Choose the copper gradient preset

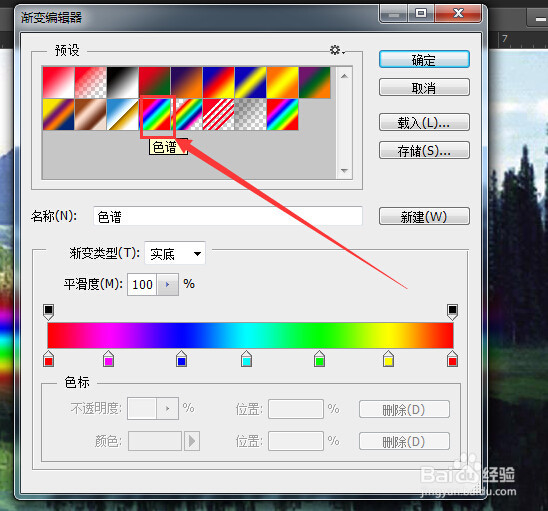click(91, 115)
